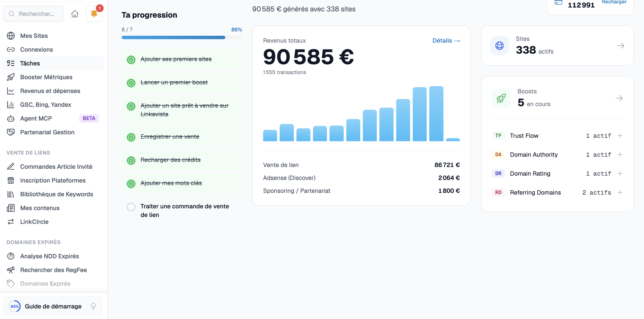The width and height of the screenshot is (644, 319).
Task: Toggle the Lancer un premier boost check
Action: pyautogui.click(x=131, y=83)
